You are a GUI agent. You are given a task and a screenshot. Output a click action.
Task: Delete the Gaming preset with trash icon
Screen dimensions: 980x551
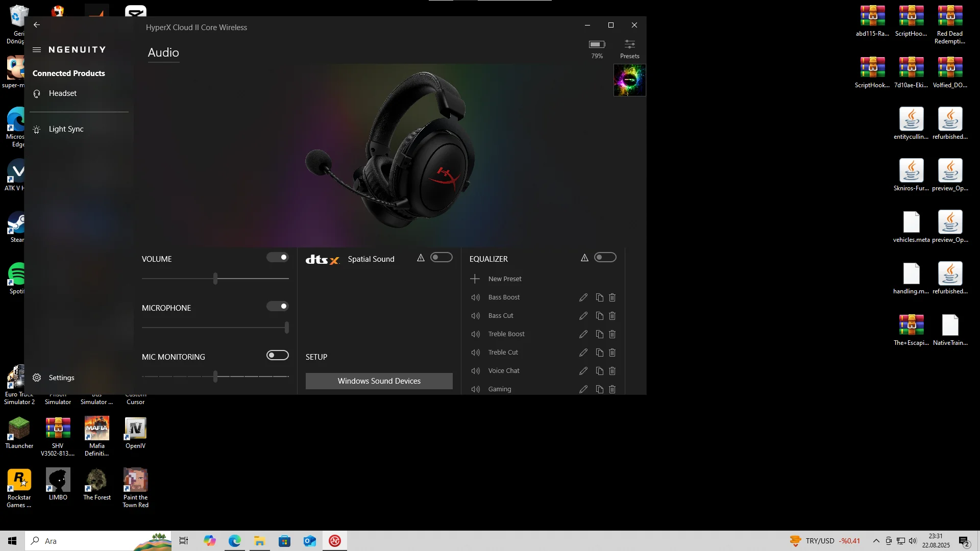[612, 389]
